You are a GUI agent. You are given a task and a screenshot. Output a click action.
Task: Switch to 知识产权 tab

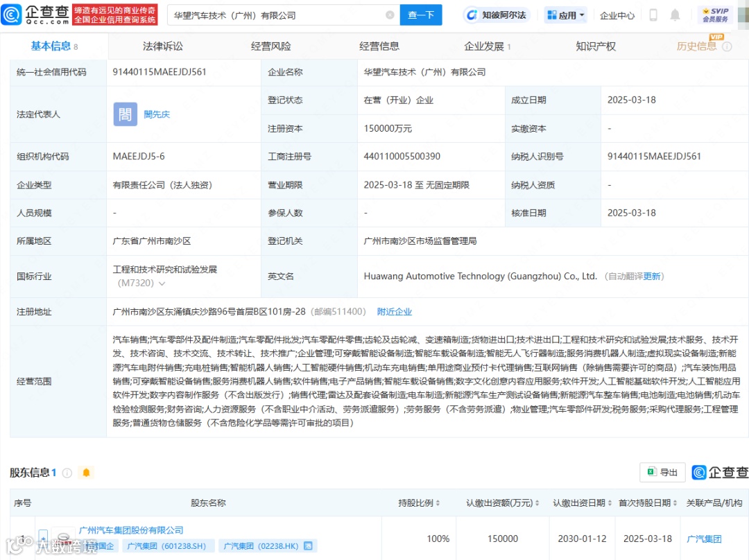pyautogui.click(x=596, y=46)
